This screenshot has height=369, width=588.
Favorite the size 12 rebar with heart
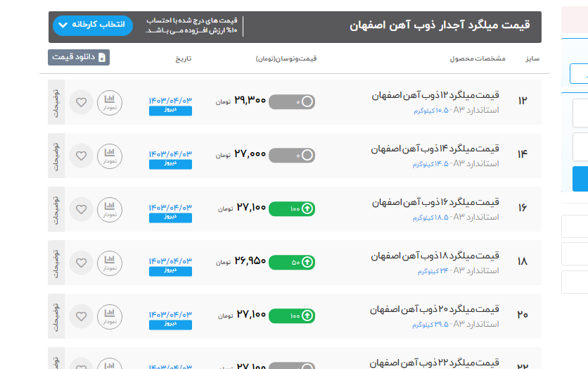point(81,103)
